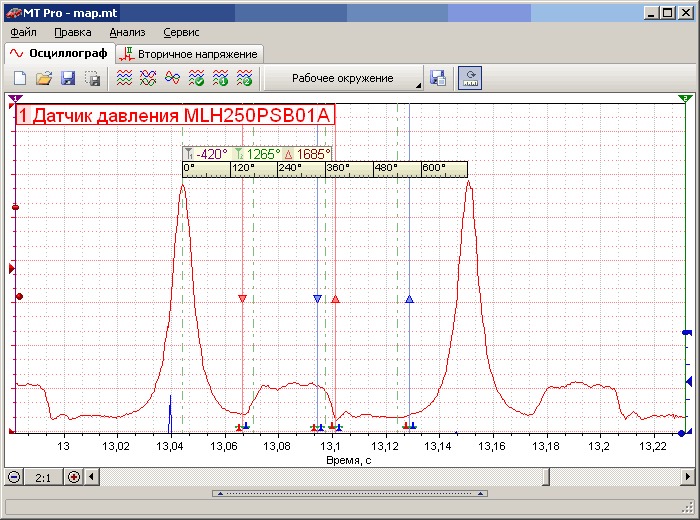Click the New file icon
The height and width of the screenshot is (520, 700).
[x=20, y=78]
